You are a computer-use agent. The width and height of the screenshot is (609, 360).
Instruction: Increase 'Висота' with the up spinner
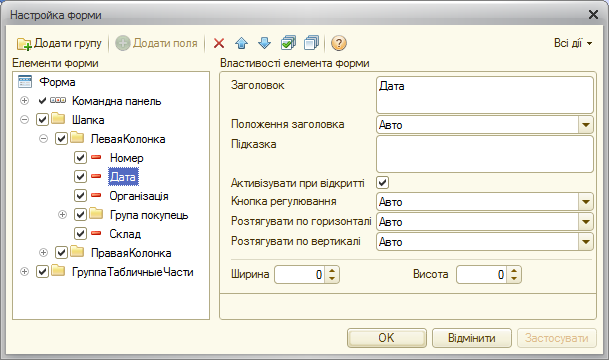[514, 270]
